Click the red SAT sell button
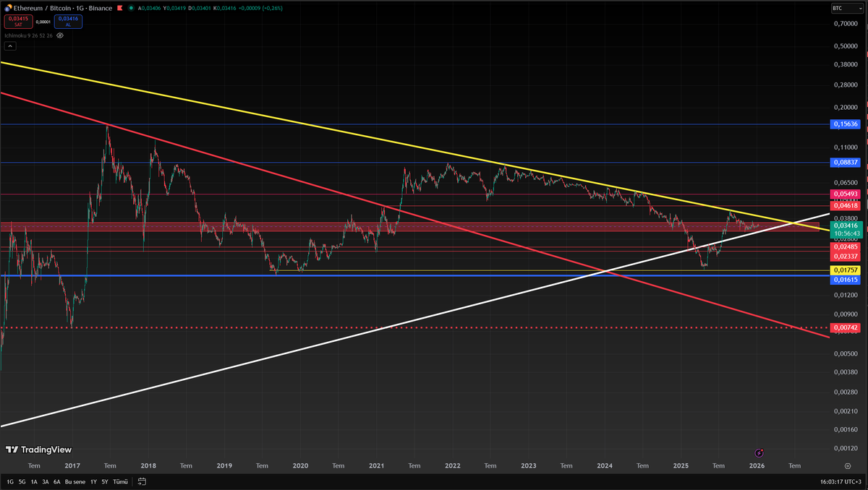Image resolution: width=868 pixels, height=490 pixels. (x=19, y=22)
